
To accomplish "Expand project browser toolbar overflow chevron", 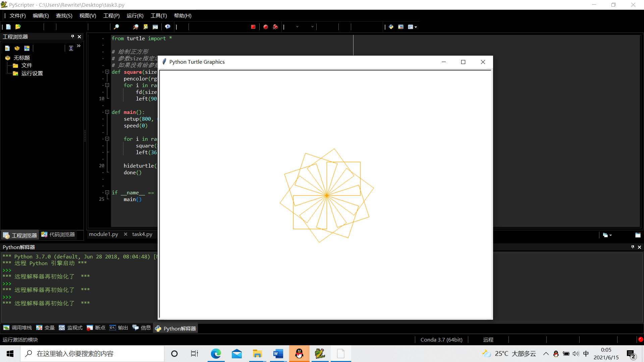I will point(79,46).
